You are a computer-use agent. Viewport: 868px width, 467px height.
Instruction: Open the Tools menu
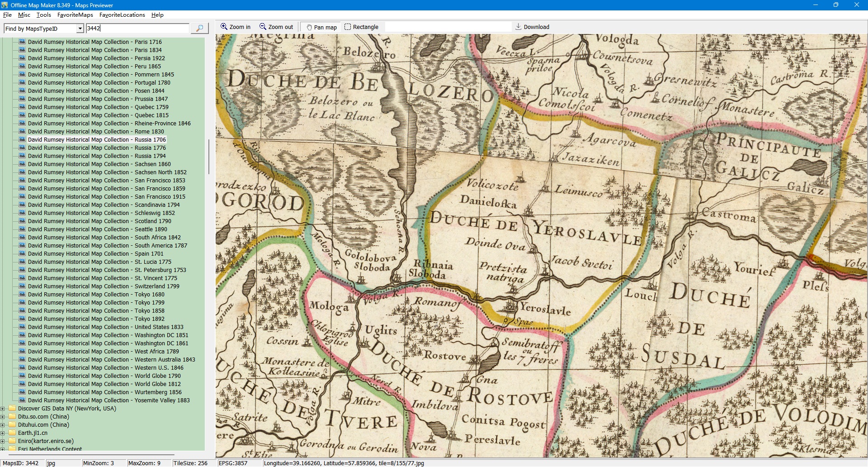(43, 15)
